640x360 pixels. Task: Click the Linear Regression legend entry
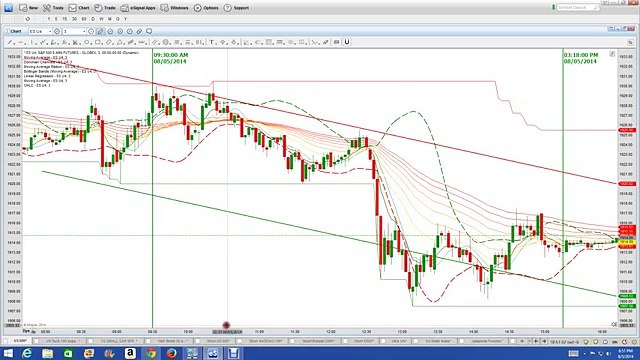[47, 76]
